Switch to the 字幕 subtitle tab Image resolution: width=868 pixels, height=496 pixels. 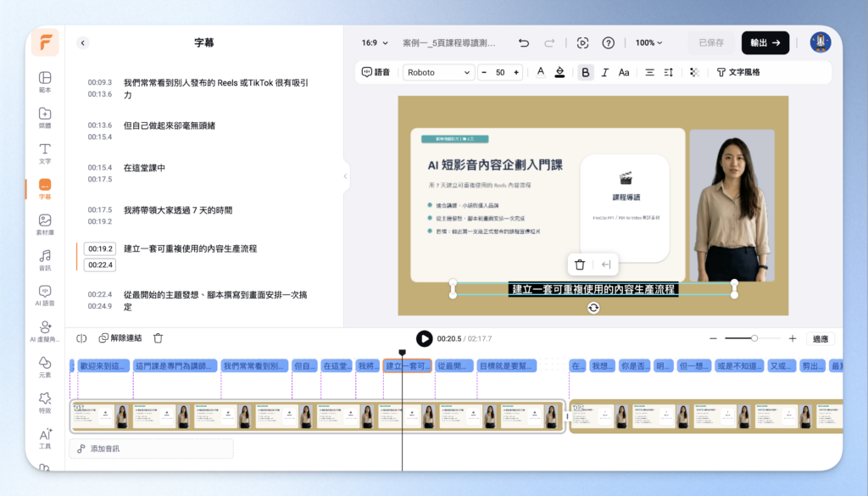coord(45,189)
